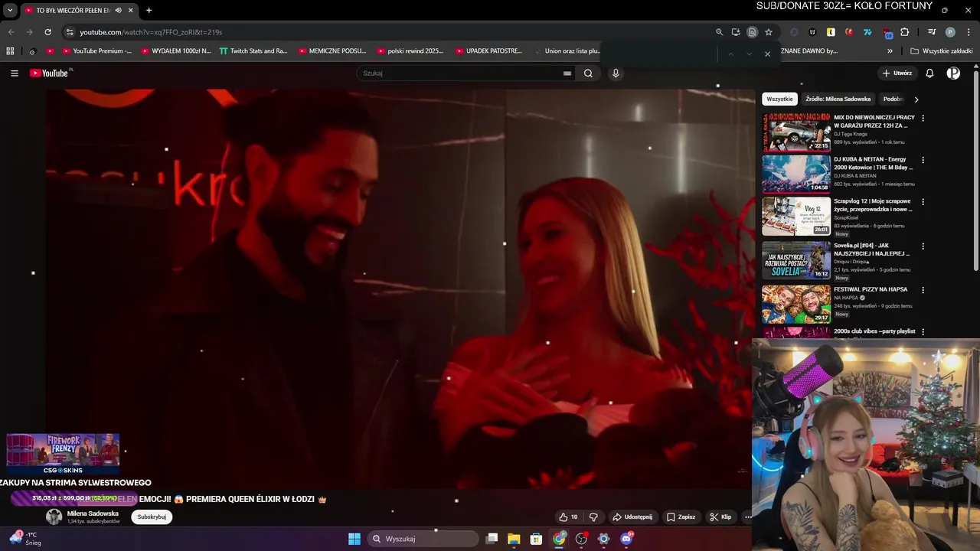Open options for 2000s club vibes playlist

coord(923,332)
